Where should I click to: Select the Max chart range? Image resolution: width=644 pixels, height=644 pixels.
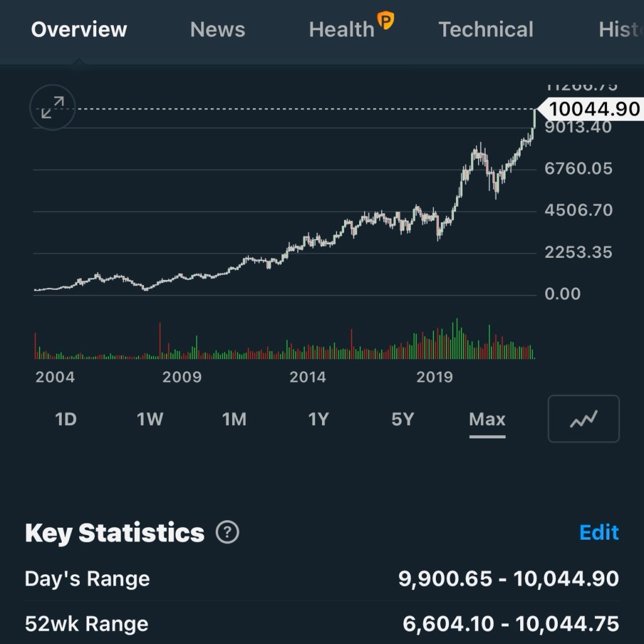coord(487,419)
